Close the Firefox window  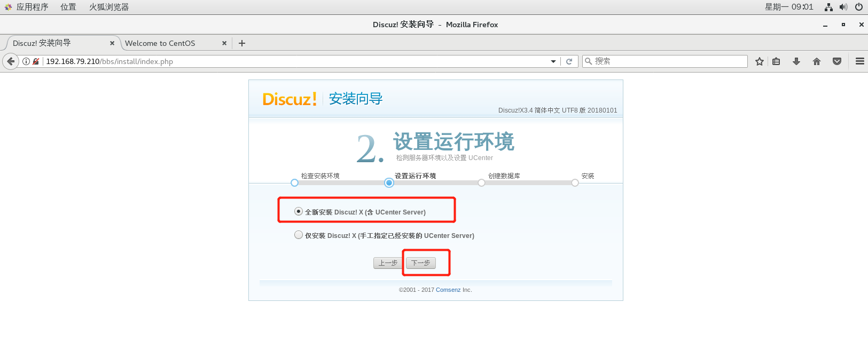pyautogui.click(x=862, y=25)
